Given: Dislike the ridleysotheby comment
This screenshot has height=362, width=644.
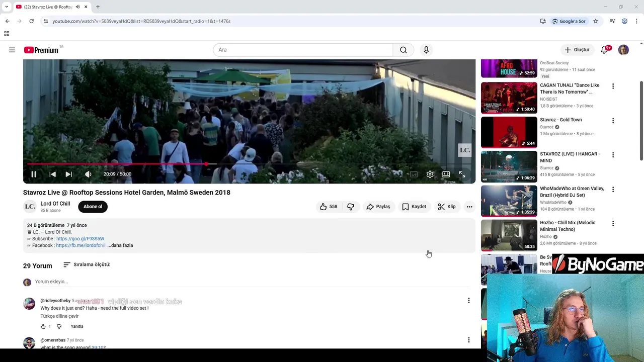Looking at the screenshot, I should [59, 326].
